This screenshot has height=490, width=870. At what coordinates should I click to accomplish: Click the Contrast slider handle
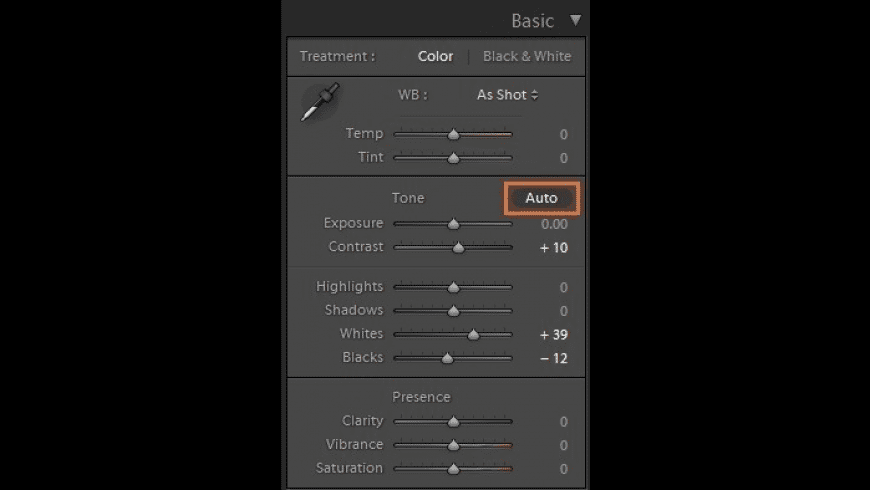click(x=458, y=247)
